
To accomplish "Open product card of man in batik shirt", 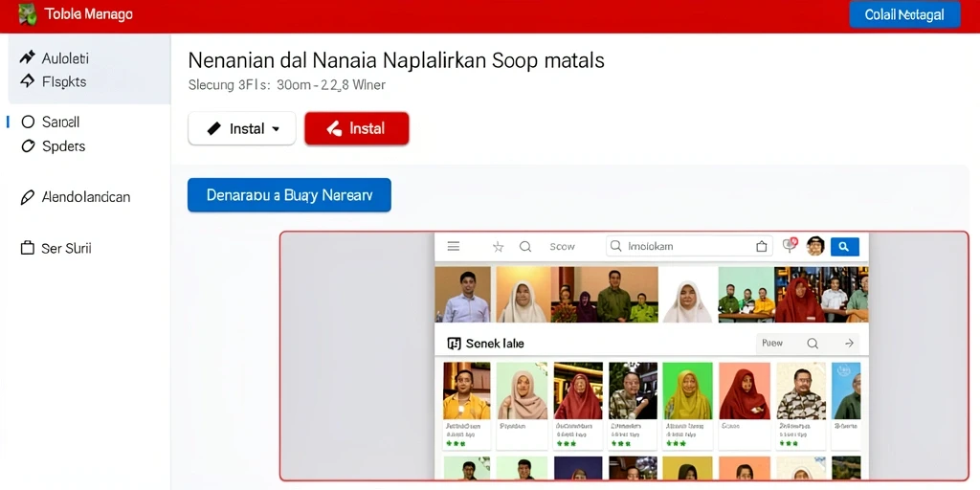I will 801,406.
